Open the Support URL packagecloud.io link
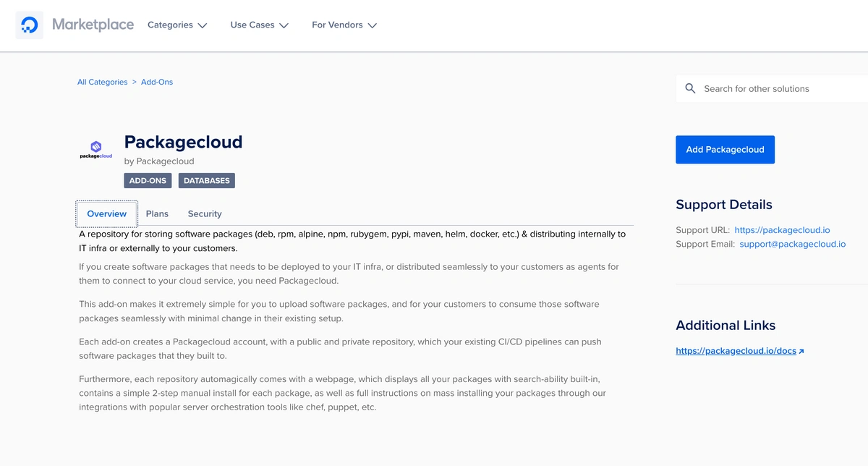868x466 pixels. pos(782,230)
